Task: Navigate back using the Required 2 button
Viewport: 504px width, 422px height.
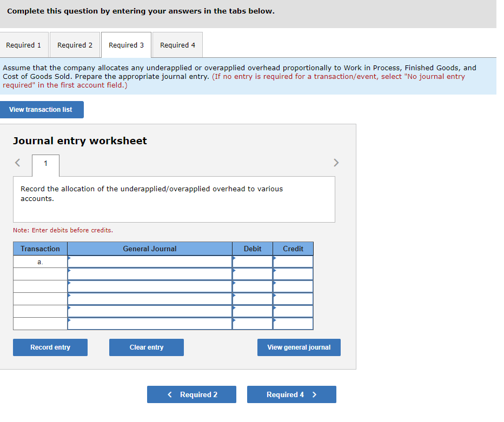Action: pos(191,394)
